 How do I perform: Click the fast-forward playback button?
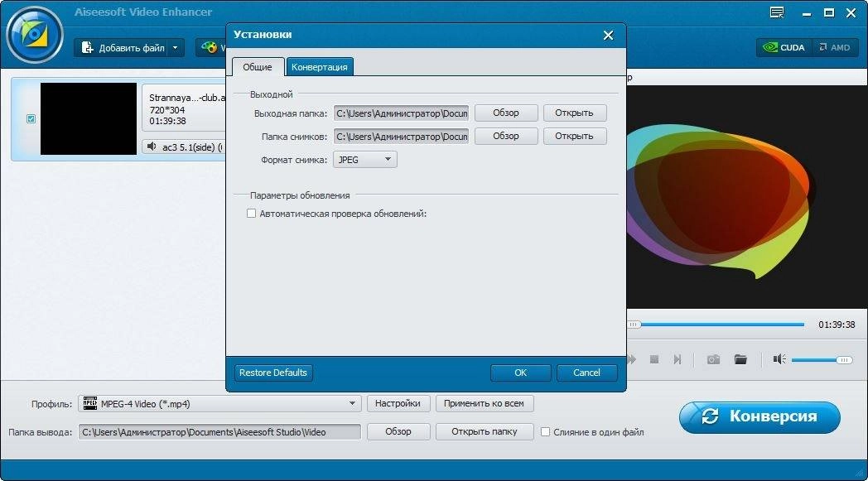click(632, 360)
